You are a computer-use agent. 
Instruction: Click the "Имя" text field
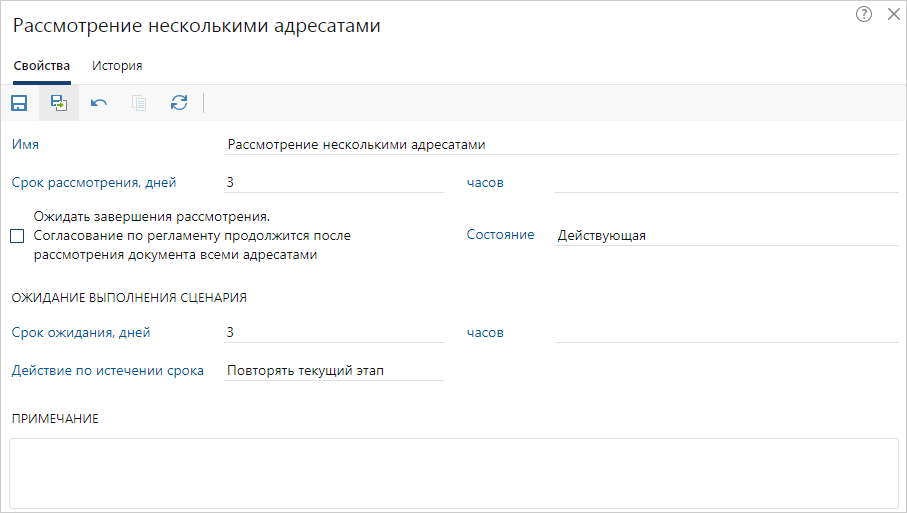pos(561,144)
